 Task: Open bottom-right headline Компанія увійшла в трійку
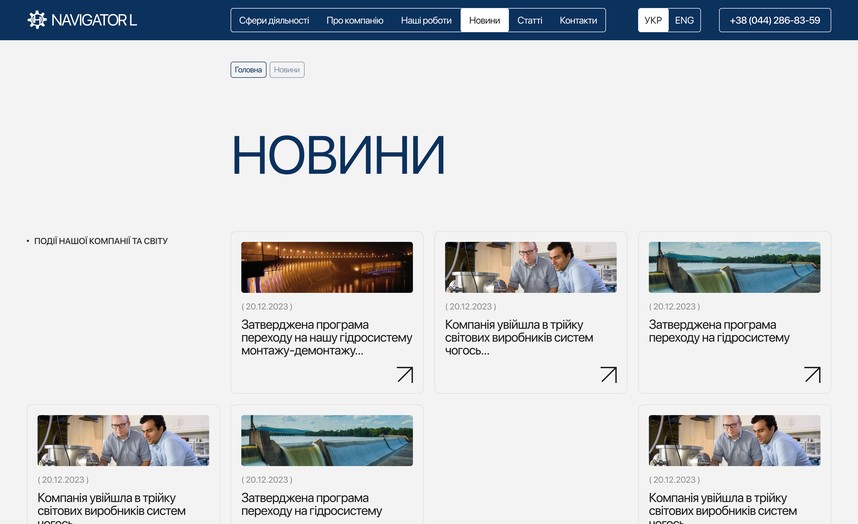tap(723, 508)
